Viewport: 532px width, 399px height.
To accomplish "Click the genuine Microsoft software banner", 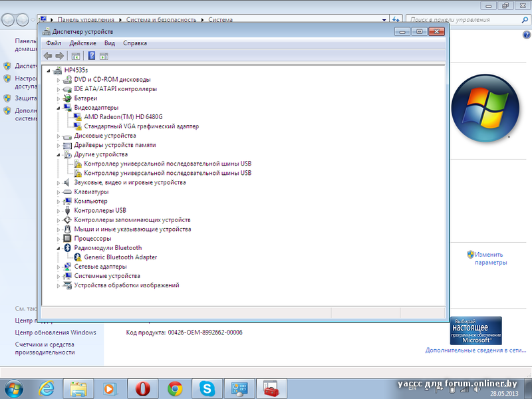I will point(476,331).
